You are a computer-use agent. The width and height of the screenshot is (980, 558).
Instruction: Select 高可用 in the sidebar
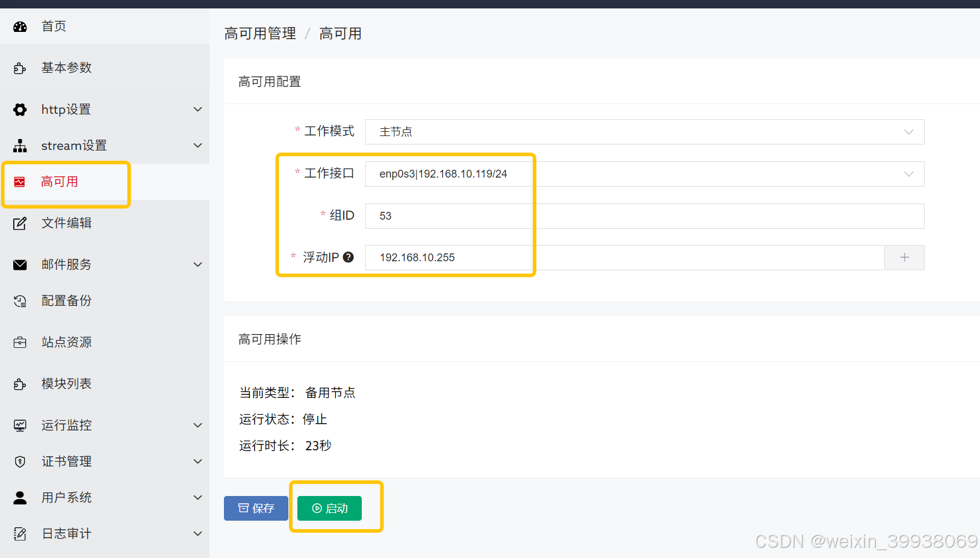point(105,182)
